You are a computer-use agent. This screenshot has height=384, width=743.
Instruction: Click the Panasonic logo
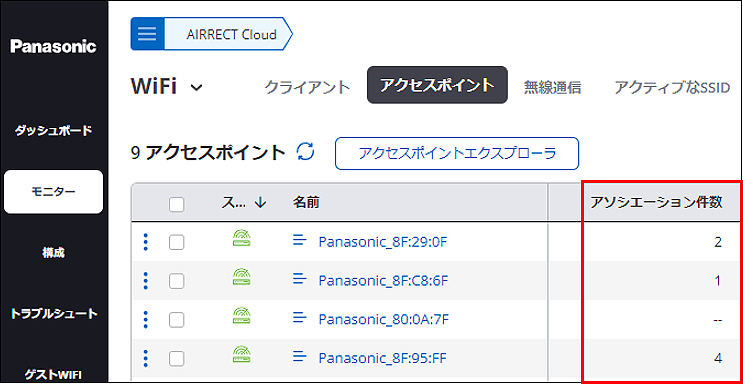pos(53,46)
